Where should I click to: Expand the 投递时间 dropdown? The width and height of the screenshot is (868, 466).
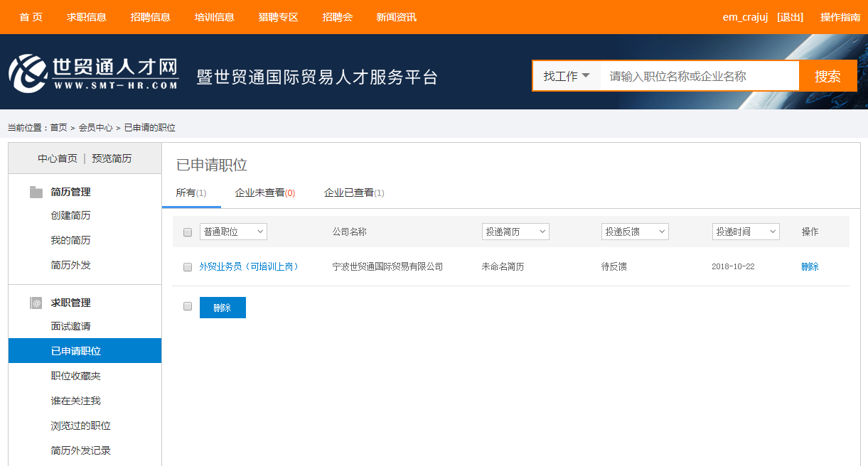point(746,232)
